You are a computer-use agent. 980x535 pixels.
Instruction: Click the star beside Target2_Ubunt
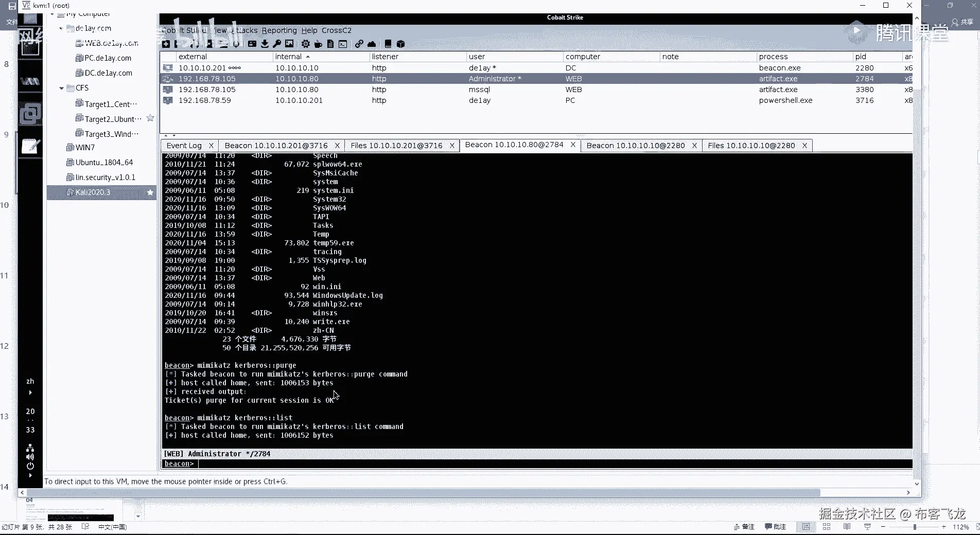point(150,118)
